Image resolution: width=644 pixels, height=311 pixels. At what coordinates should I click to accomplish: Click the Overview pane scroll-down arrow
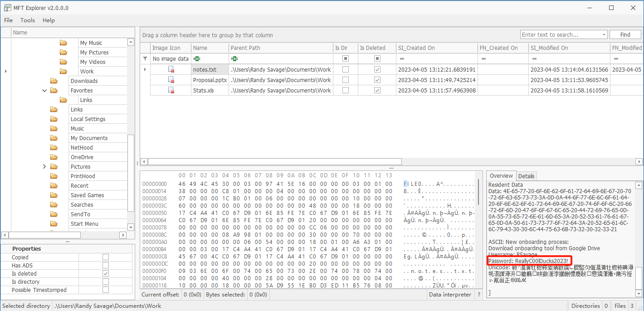pos(639,294)
